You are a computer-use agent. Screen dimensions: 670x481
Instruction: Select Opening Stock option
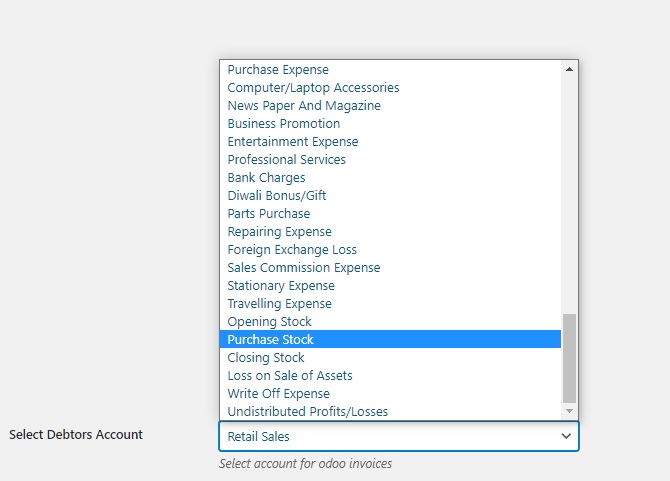[x=390, y=321]
